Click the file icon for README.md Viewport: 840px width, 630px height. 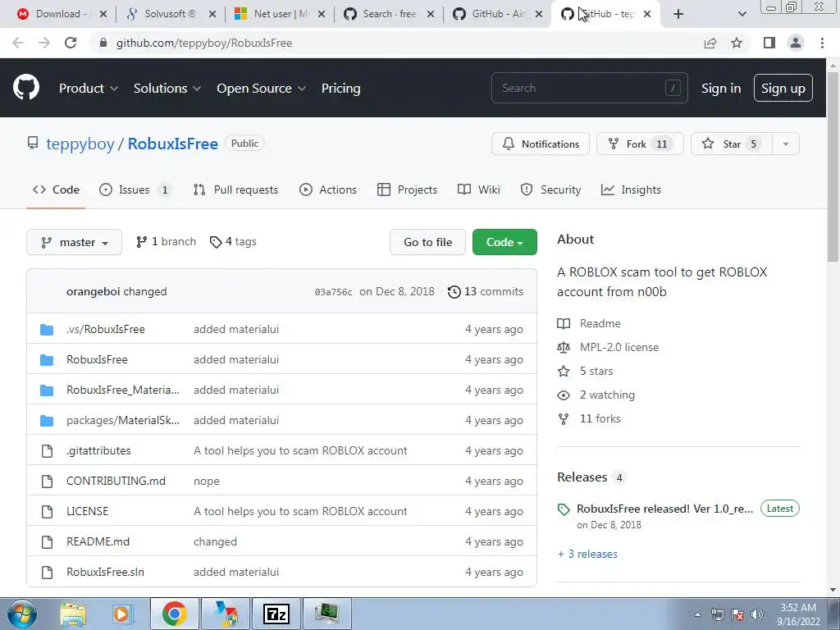47,542
